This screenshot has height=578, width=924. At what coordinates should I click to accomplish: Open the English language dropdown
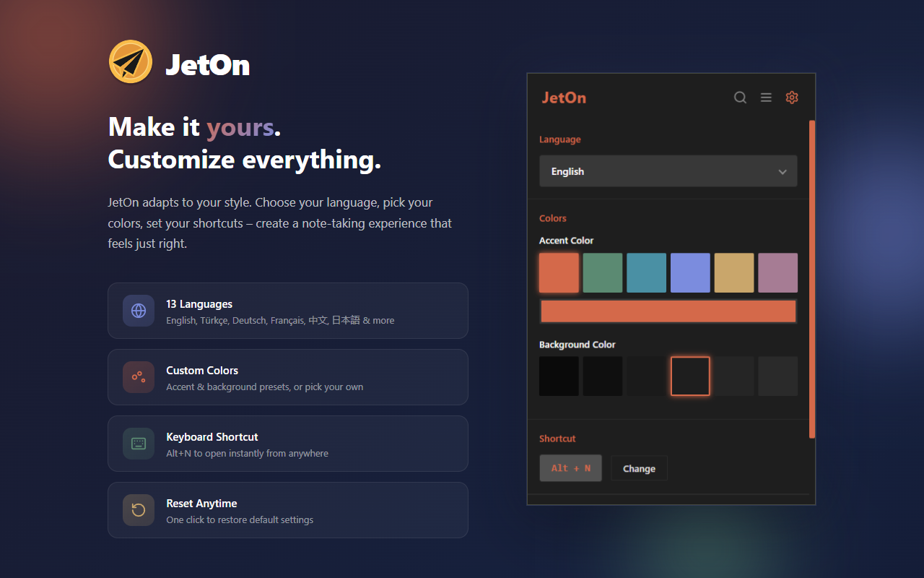pyautogui.click(x=668, y=171)
